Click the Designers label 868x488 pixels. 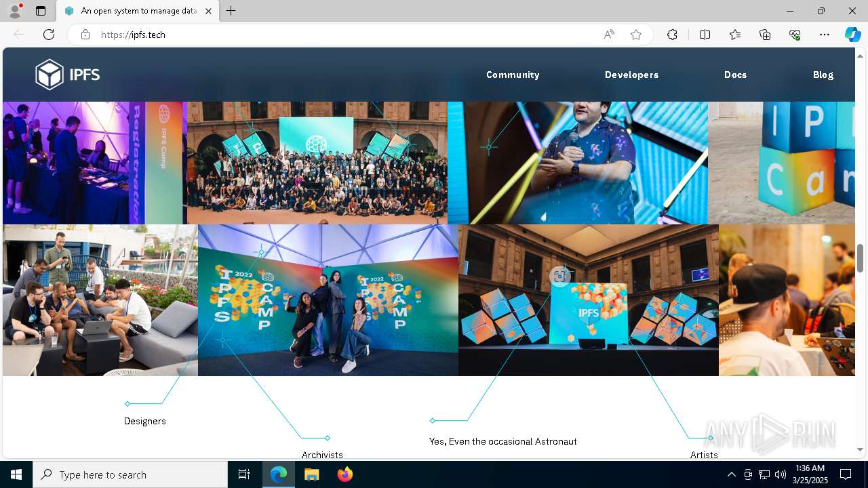[144, 421]
